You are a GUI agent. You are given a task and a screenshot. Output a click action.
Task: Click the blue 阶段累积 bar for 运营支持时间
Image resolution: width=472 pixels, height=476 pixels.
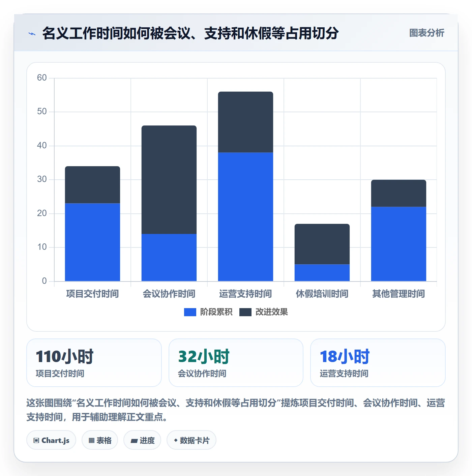point(245,217)
